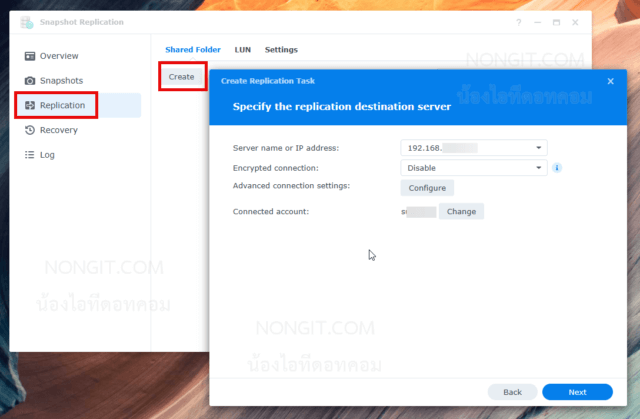
Task: Open the Overview page icon in sidebar
Action: point(30,56)
